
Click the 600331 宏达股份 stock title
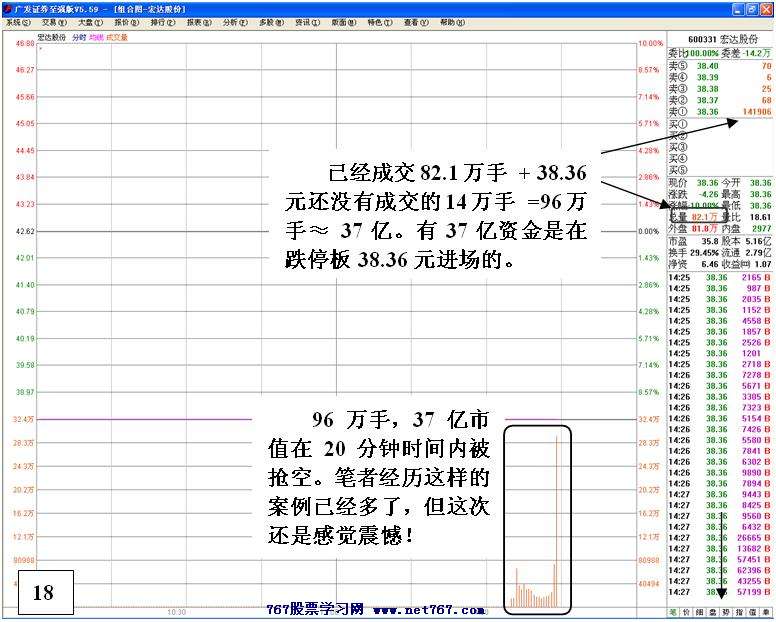point(723,39)
